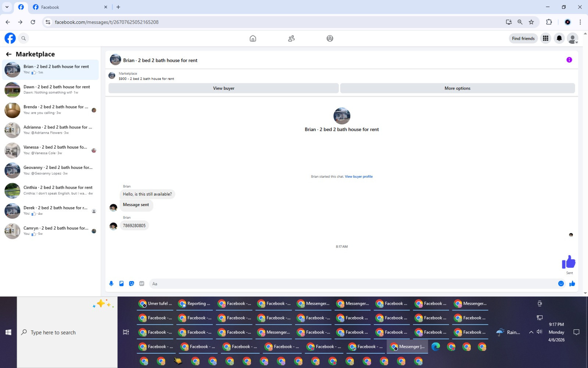The width and height of the screenshot is (588, 368).
Task: Open Task View on the taskbar
Action: pos(126,332)
